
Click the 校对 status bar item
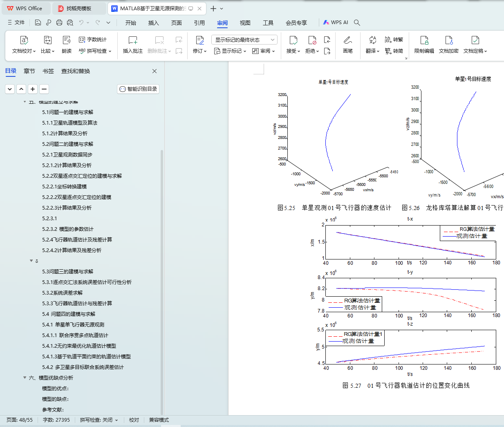134,420
